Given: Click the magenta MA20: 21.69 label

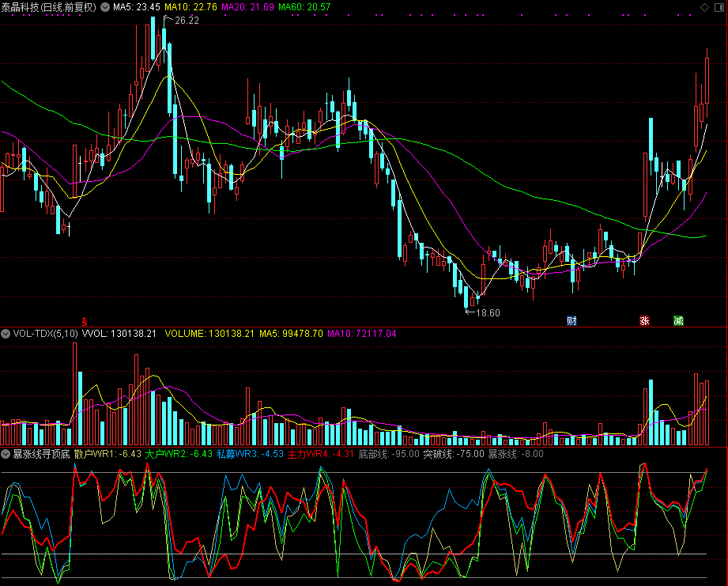Looking at the screenshot, I should point(247,7).
